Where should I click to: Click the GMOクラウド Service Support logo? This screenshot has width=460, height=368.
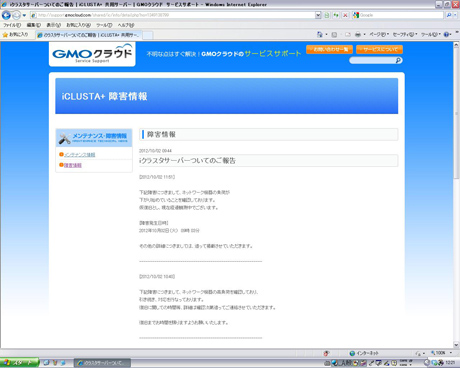click(x=92, y=54)
